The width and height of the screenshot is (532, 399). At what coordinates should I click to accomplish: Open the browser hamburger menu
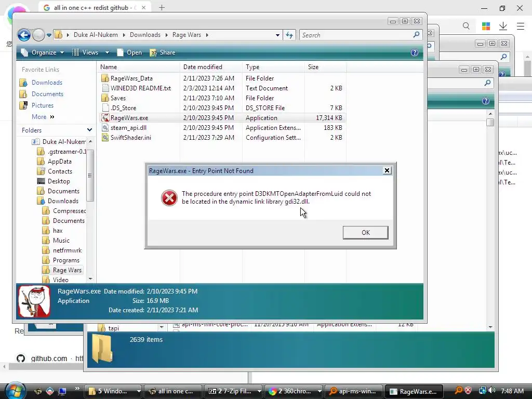pos(521,26)
